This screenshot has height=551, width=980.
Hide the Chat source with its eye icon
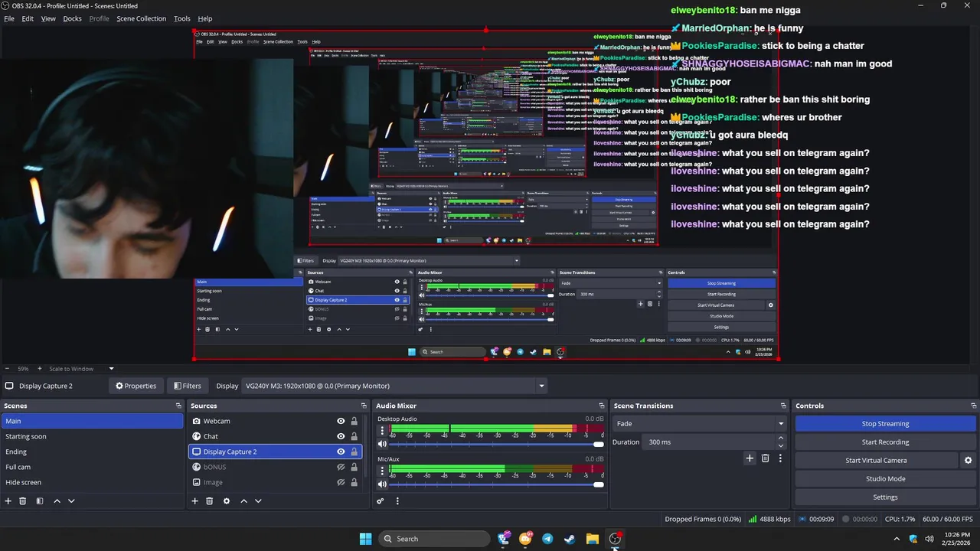(341, 436)
